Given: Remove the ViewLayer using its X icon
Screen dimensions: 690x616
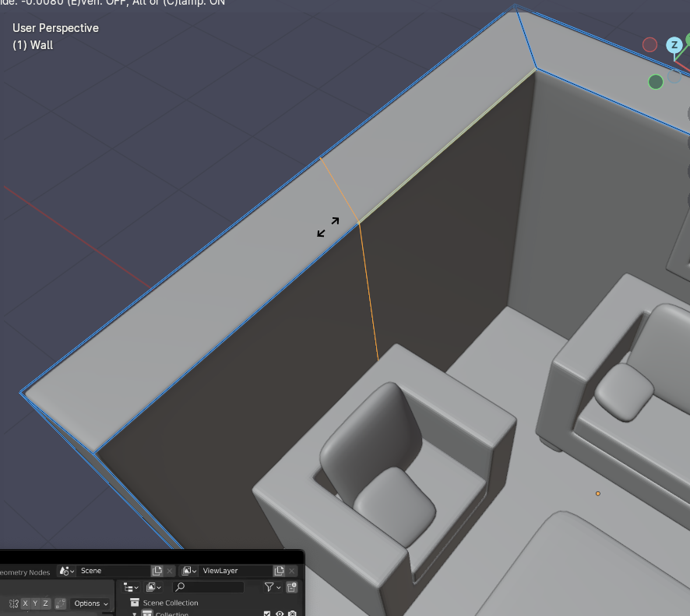Looking at the screenshot, I should point(292,571).
